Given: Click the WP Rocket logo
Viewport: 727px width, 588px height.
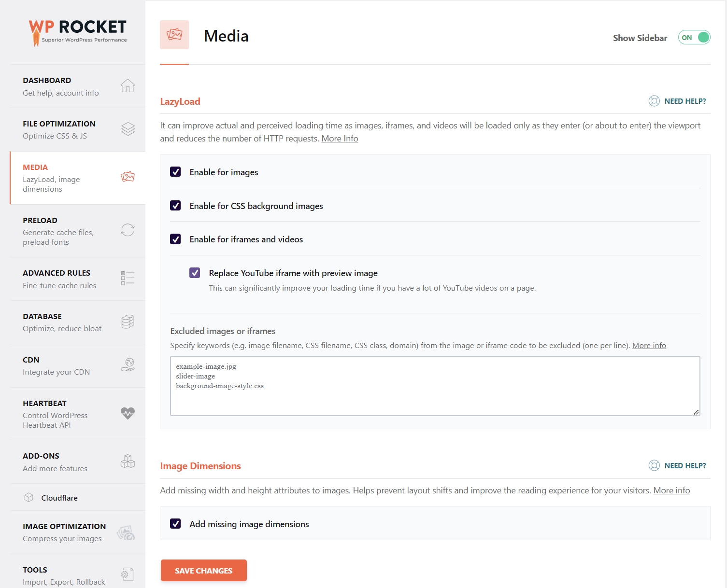Looking at the screenshot, I should tap(78, 32).
